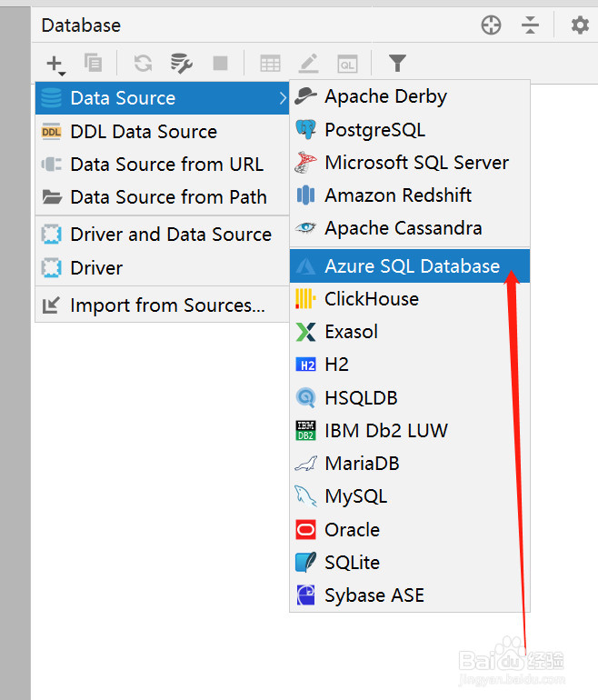The height and width of the screenshot is (700, 598).
Task: Click the crosshair Scroll from Editor icon
Action: tap(491, 25)
